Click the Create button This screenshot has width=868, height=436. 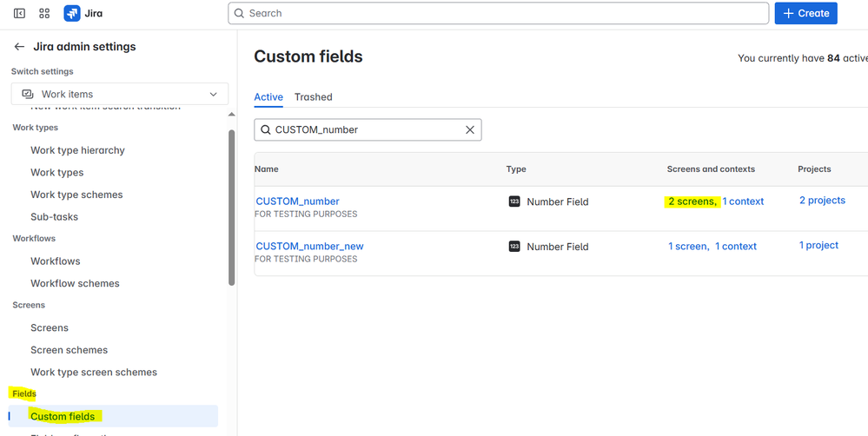(806, 13)
